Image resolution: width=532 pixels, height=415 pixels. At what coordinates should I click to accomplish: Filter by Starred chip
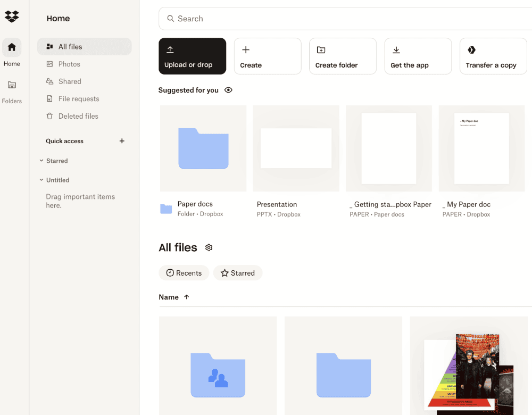(x=238, y=273)
